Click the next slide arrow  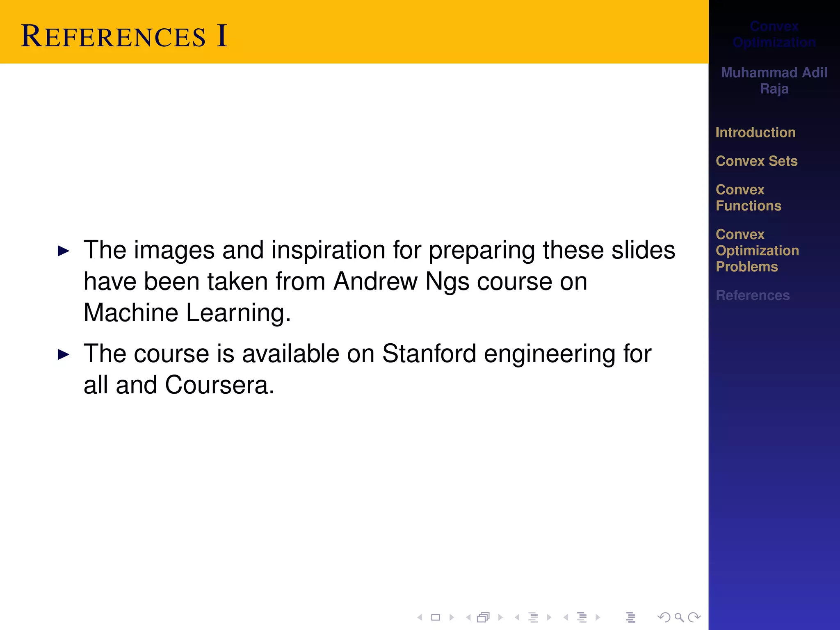pos(452,617)
